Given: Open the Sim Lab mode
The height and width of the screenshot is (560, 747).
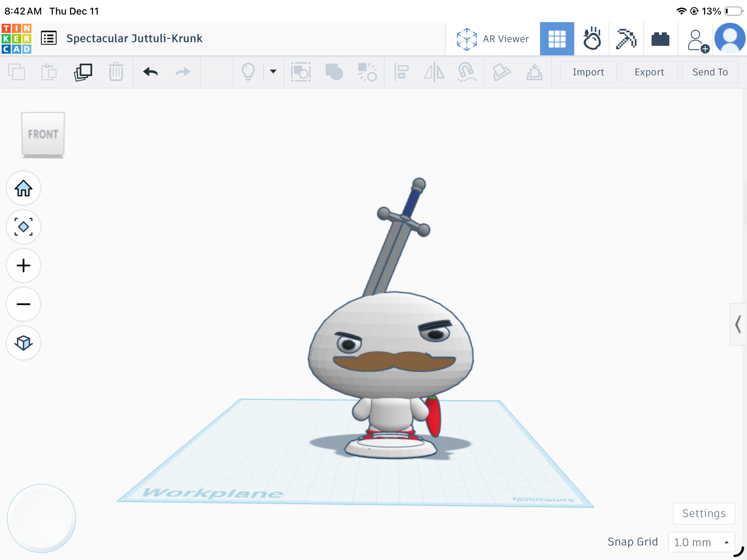Looking at the screenshot, I should [592, 39].
